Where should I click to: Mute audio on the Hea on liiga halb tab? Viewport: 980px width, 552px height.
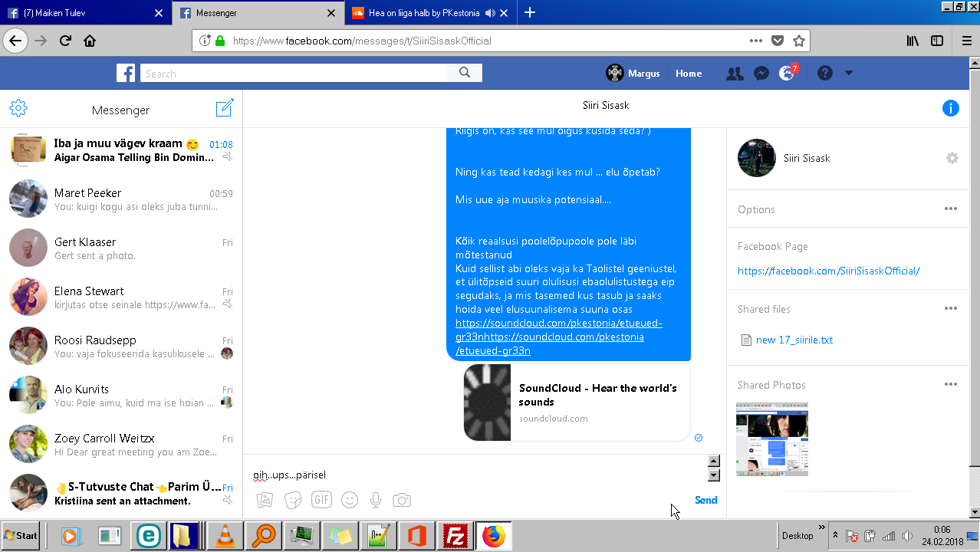click(490, 13)
